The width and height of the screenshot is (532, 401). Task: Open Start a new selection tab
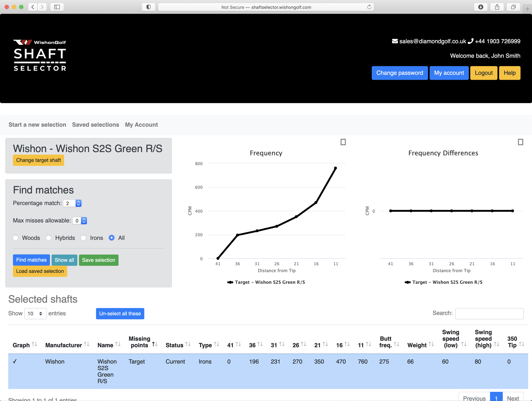click(x=37, y=125)
